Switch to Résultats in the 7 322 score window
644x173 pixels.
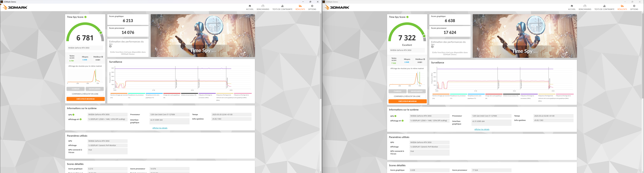[622, 7]
